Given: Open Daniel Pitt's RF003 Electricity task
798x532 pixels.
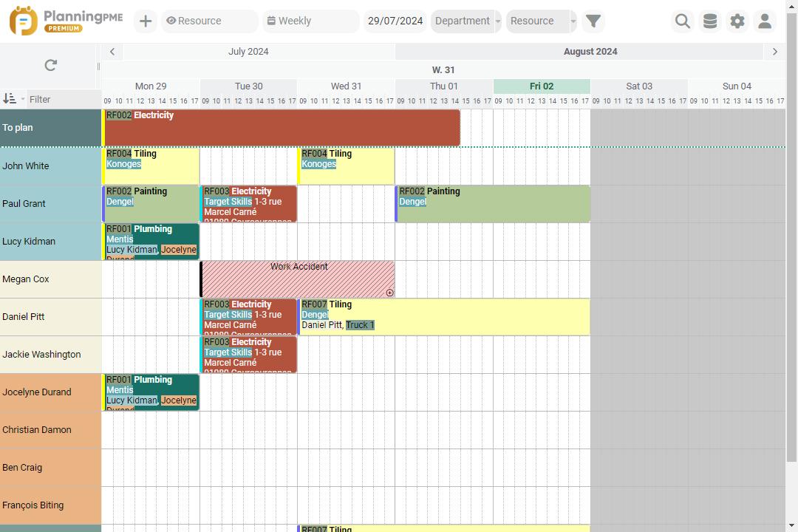Looking at the screenshot, I should [248, 317].
